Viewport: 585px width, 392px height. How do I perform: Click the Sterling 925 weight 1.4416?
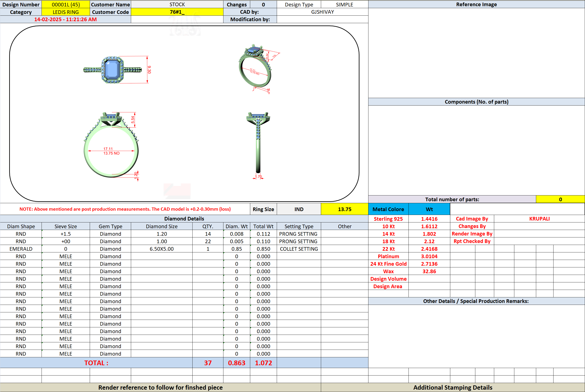tap(429, 219)
